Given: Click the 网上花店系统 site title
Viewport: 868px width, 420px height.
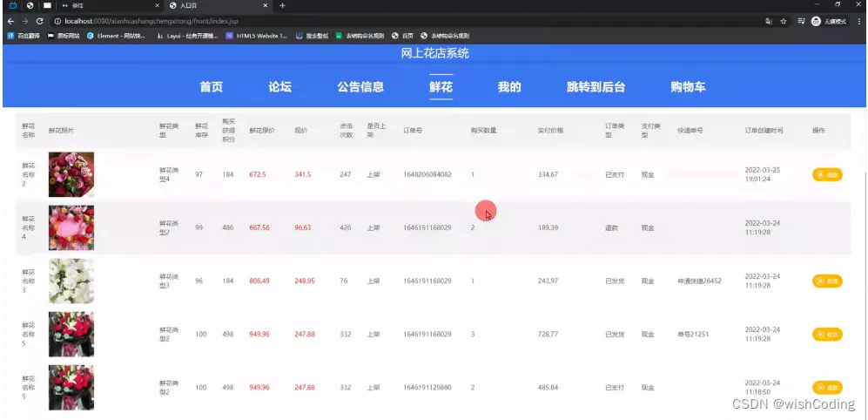Looking at the screenshot, I should [x=435, y=54].
